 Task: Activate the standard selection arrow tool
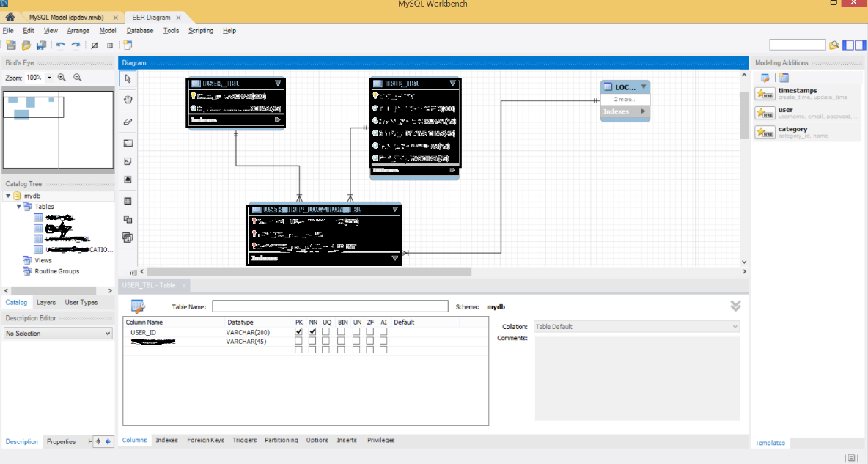point(128,78)
